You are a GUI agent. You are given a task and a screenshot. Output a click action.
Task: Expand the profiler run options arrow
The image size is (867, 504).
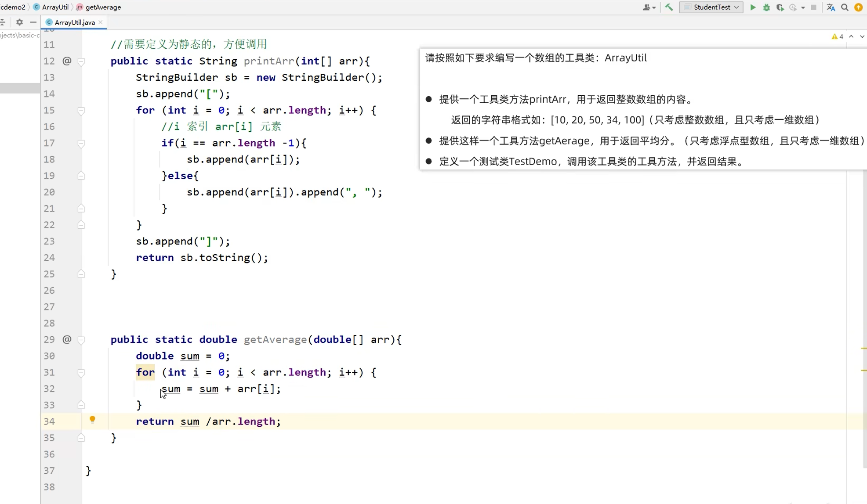(803, 8)
